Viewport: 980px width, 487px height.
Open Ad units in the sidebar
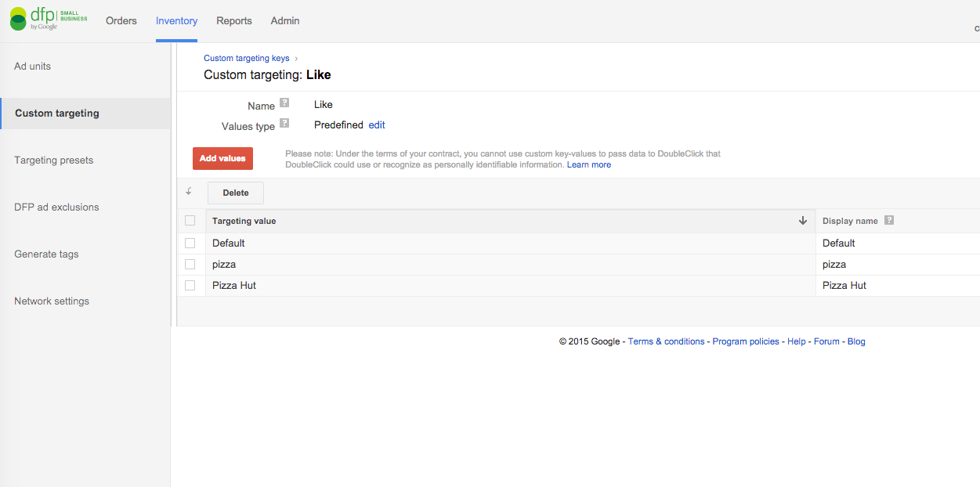coord(33,67)
